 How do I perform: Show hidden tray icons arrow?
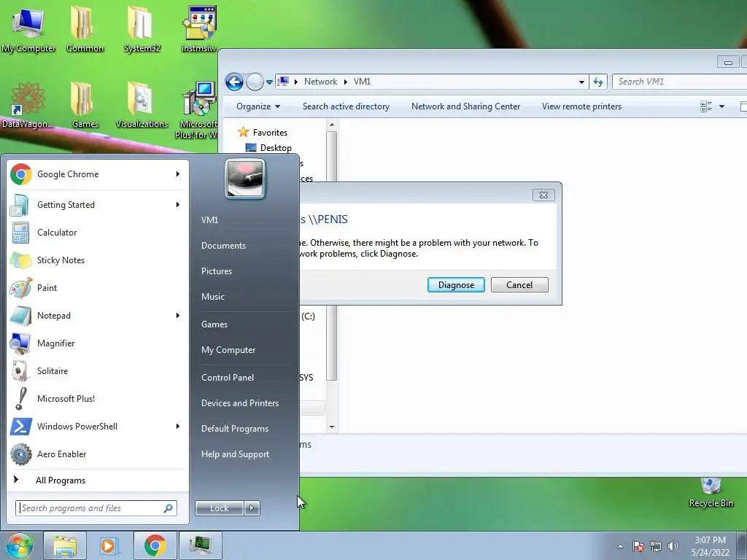[620, 546]
